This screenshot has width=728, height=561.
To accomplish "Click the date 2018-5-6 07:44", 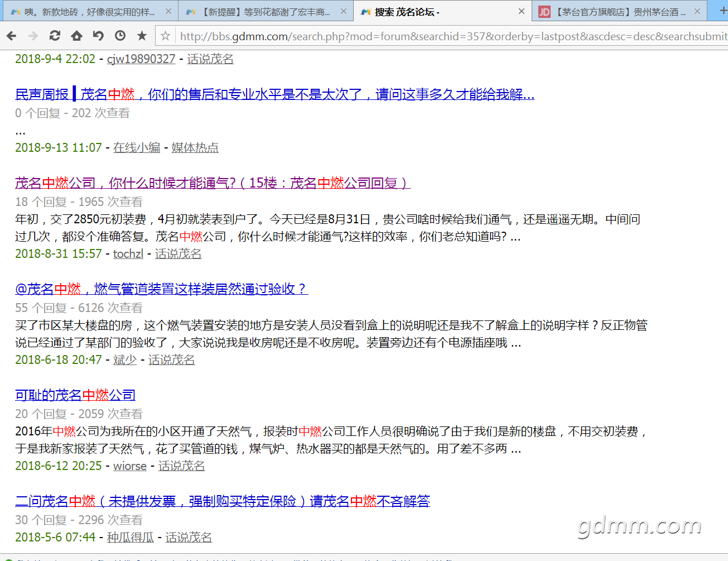I will [55, 538].
